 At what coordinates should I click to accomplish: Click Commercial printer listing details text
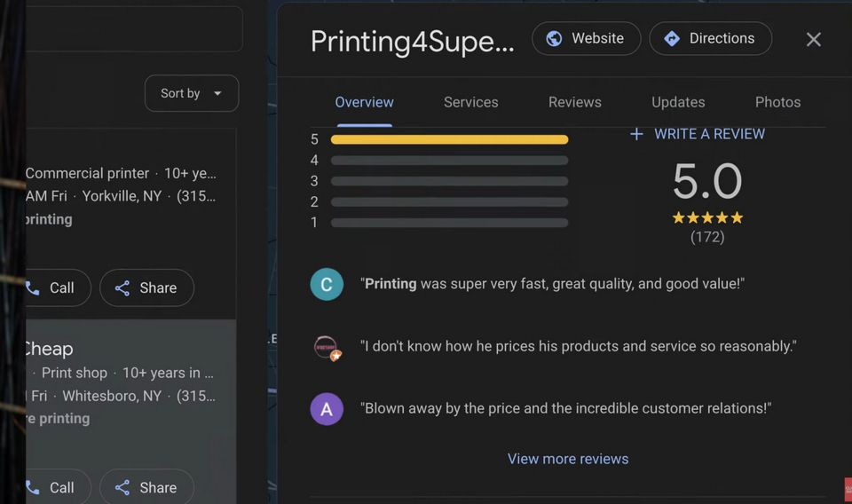[121, 173]
